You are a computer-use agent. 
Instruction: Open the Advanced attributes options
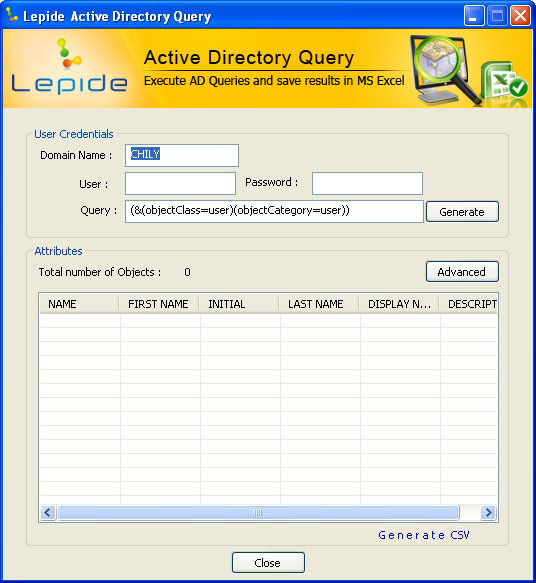click(x=462, y=271)
